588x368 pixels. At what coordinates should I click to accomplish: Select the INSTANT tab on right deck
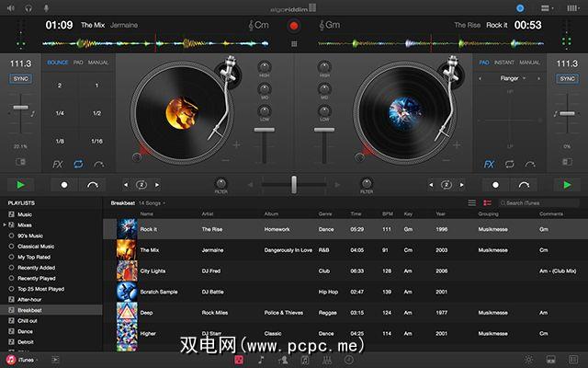pos(504,63)
